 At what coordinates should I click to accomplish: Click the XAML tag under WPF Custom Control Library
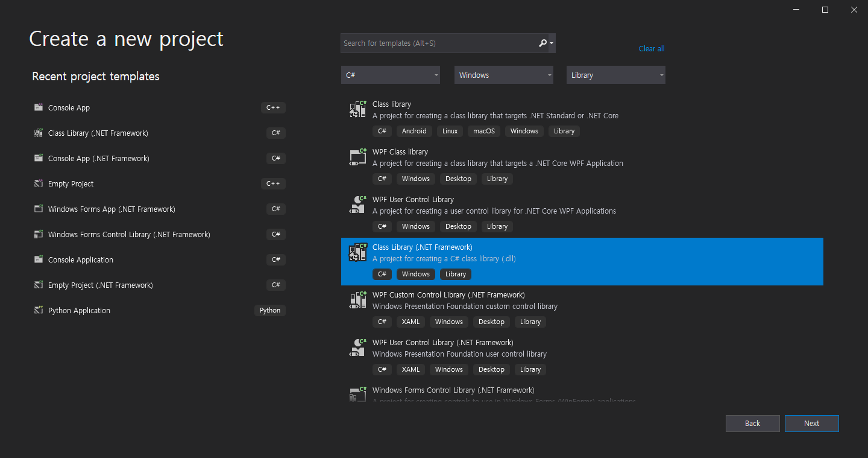pyautogui.click(x=410, y=322)
